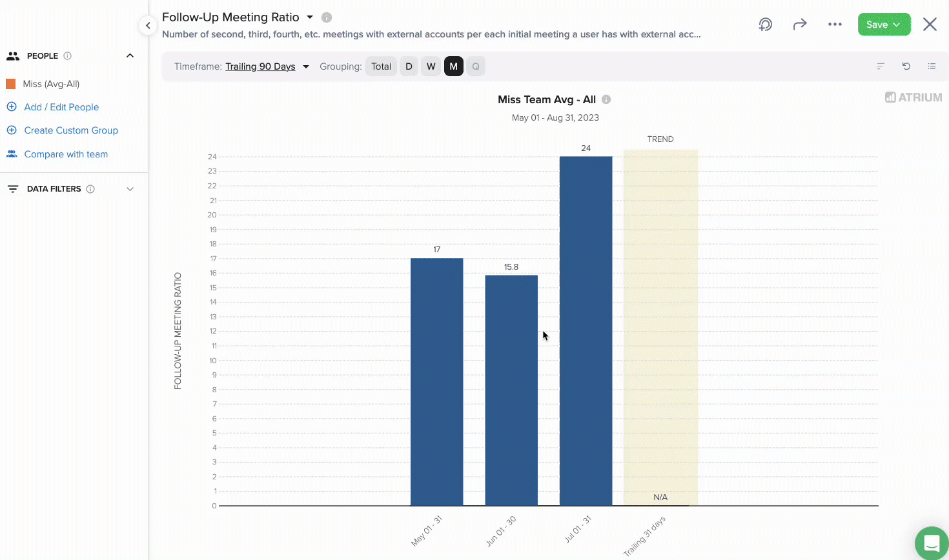Open the Trailing 90 Days timeframe dropdown
This screenshot has width=949, height=560.
267,66
